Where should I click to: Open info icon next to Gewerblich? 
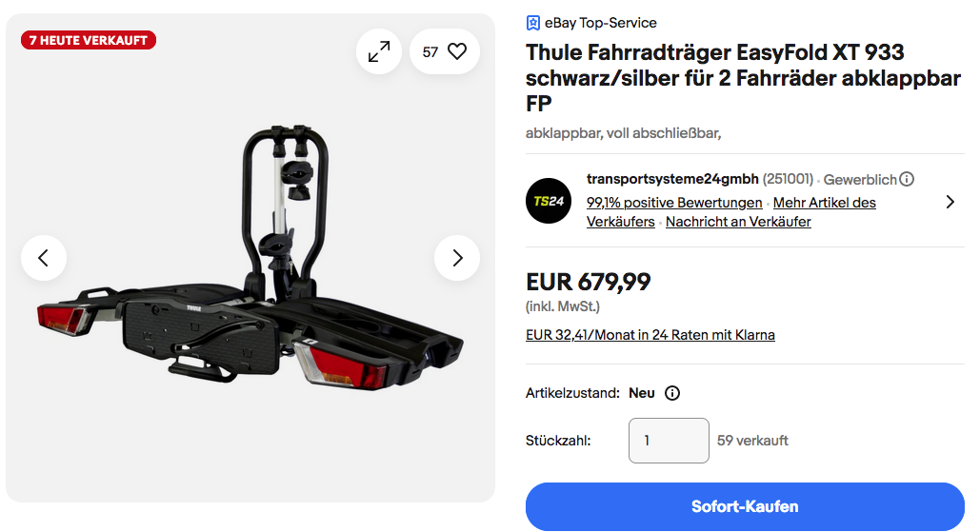point(907,180)
